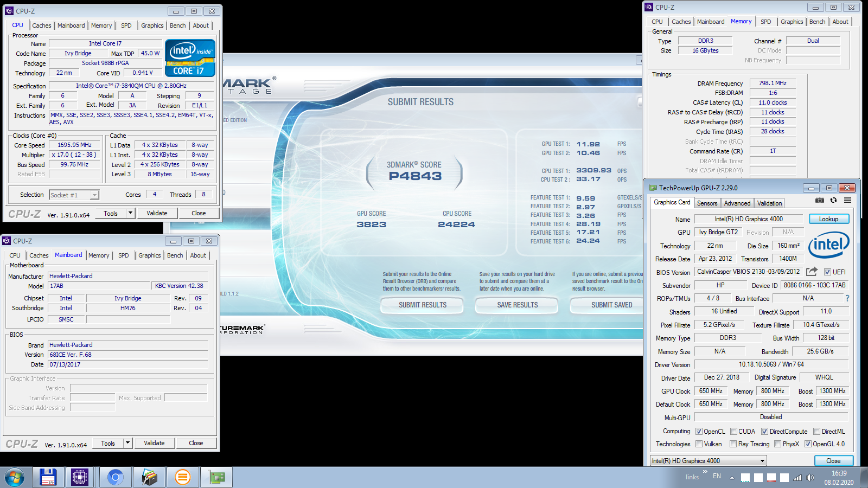The width and height of the screenshot is (868, 488).
Task: Click Driver Version 10.18.10.5069 field
Action: pyautogui.click(x=771, y=364)
